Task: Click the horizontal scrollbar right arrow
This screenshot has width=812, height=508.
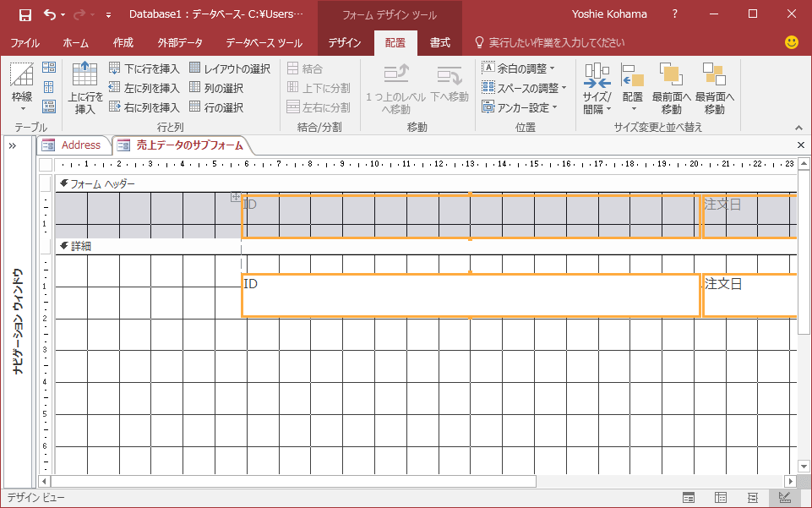Action: [x=790, y=481]
